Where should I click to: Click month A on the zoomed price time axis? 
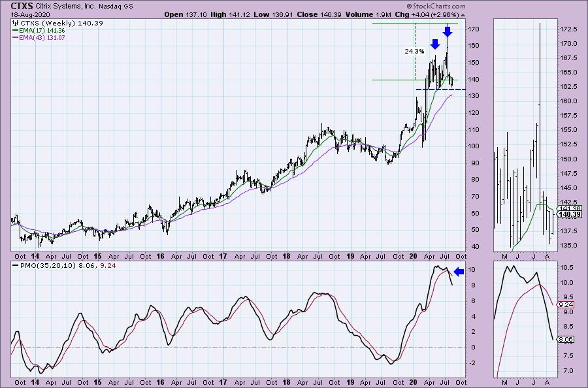pyautogui.click(x=547, y=257)
